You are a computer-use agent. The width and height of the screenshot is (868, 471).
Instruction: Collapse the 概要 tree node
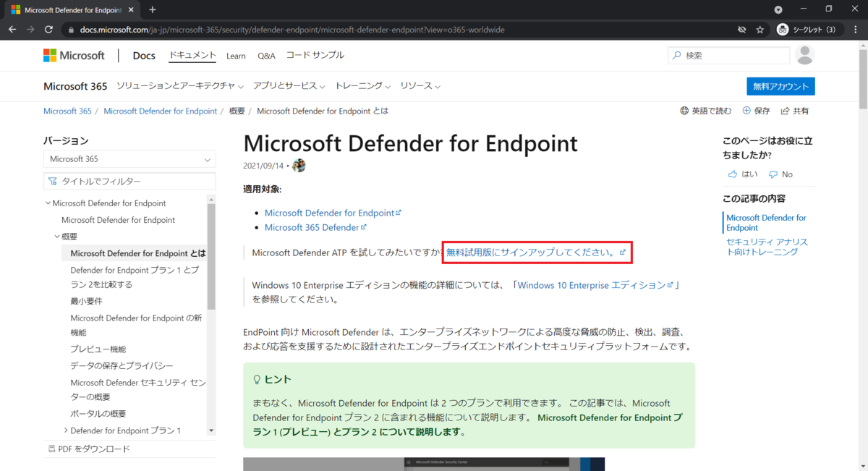point(58,237)
